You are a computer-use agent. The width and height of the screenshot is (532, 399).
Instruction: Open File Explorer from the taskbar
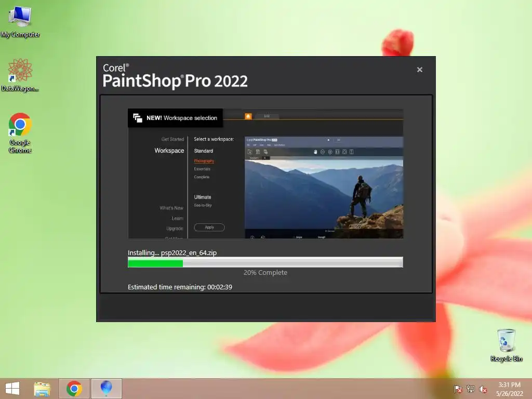(42, 389)
